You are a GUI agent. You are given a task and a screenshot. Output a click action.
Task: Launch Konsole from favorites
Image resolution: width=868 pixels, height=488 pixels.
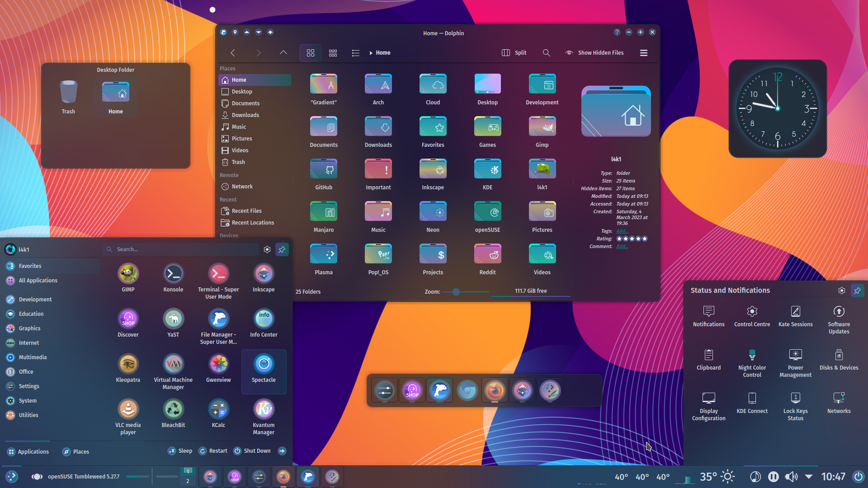[x=173, y=273]
